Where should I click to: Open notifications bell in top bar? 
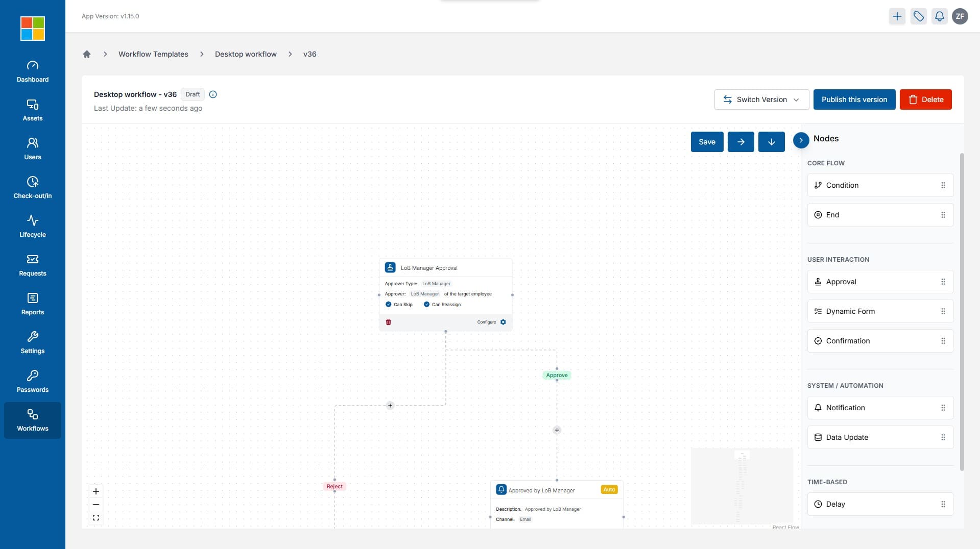click(940, 16)
